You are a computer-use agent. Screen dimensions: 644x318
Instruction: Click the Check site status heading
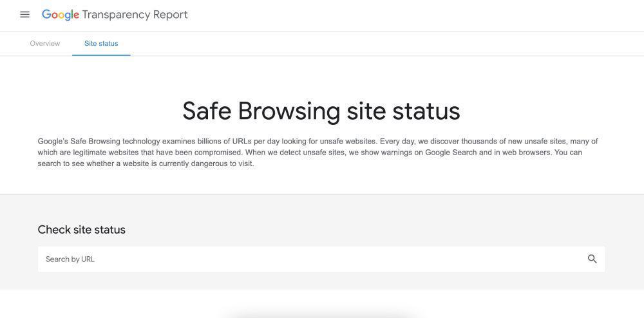[x=82, y=229]
